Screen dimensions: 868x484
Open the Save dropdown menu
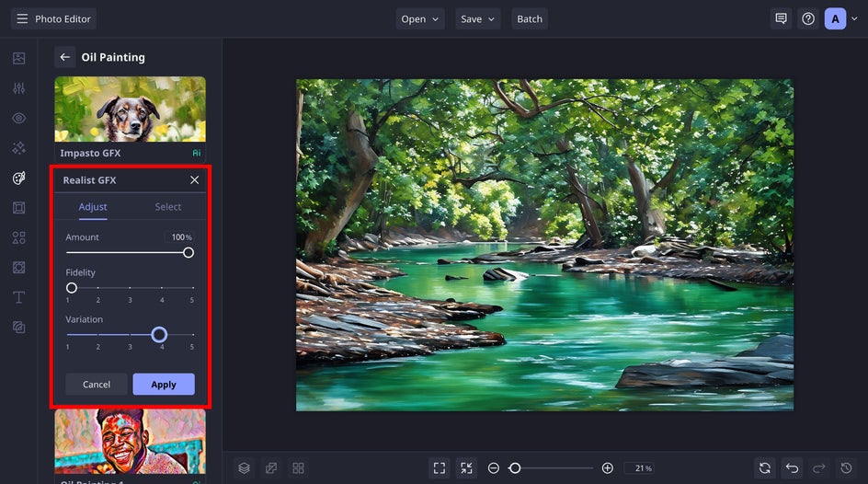477,18
